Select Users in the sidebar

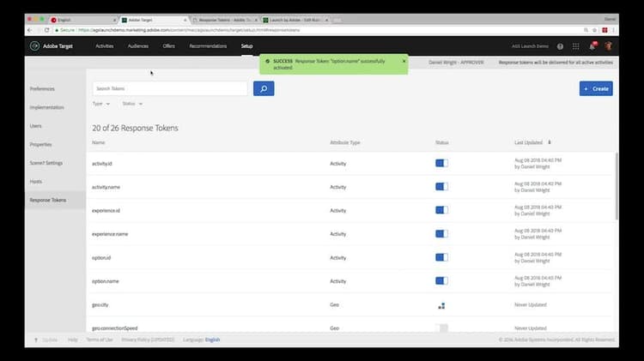tap(36, 125)
